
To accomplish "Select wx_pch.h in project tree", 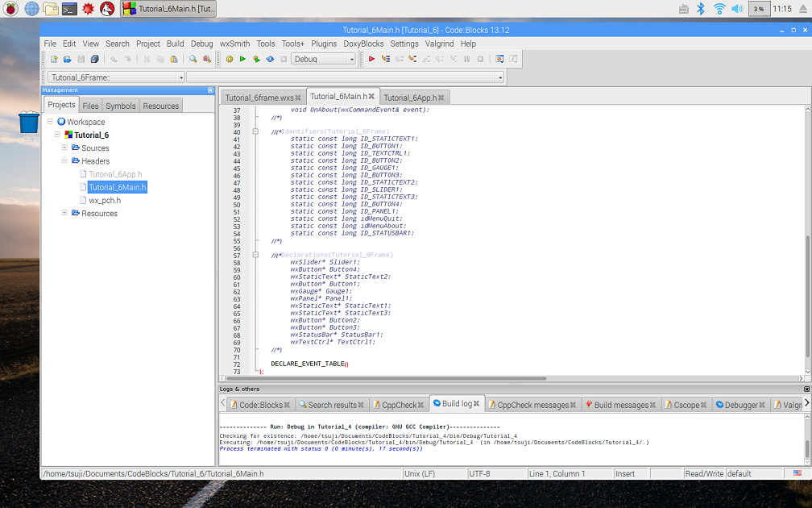I will click(105, 200).
